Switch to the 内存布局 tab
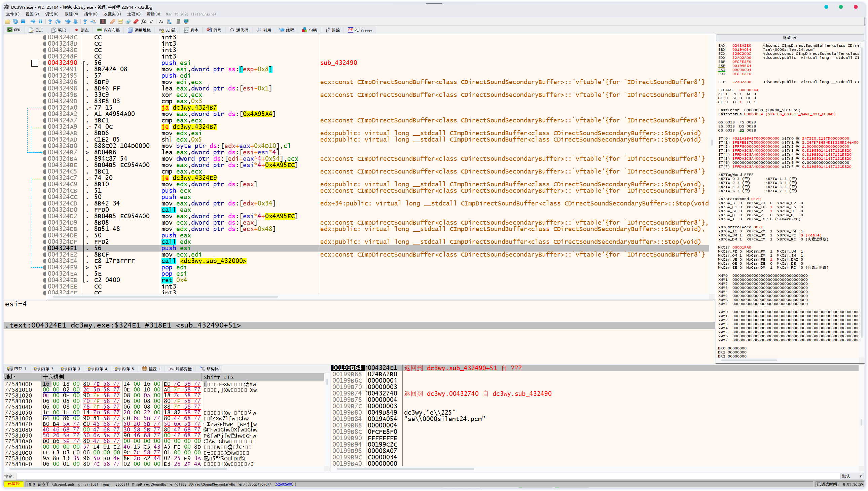The width and height of the screenshot is (868, 491). pos(108,30)
